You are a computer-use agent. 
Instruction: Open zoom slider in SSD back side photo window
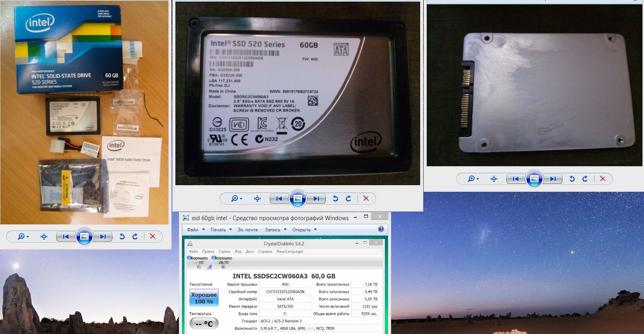[x=473, y=179]
